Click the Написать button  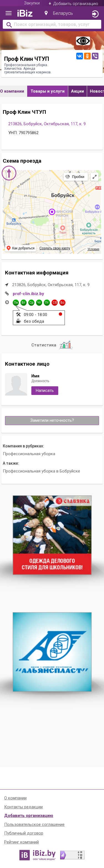point(45,390)
